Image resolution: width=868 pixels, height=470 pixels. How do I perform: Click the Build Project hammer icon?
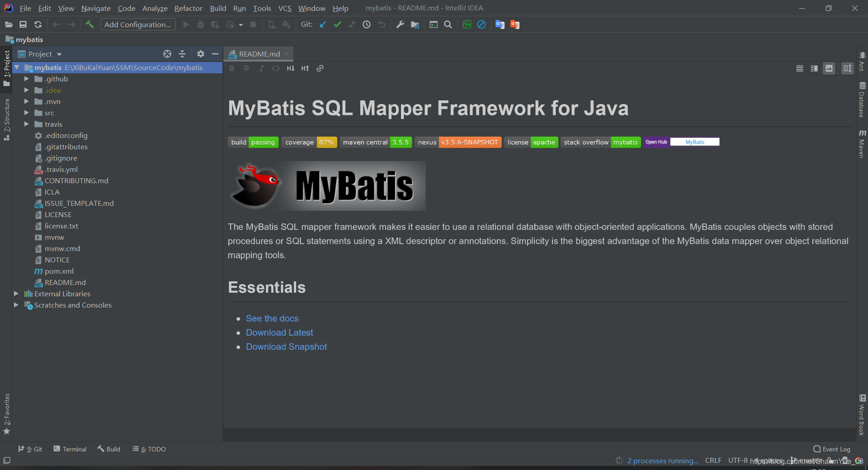point(90,24)
